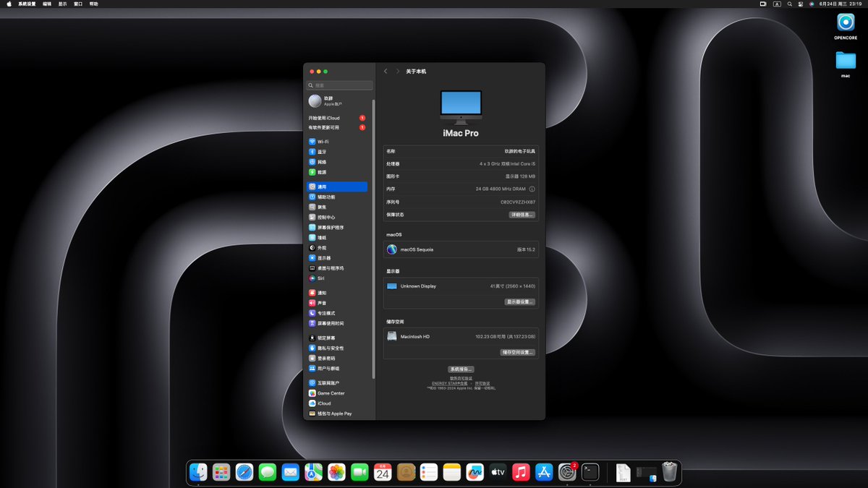This screenshot has width=868, height=488.
Task: Open the 窗口 menu
Action: click(x=78, y=4)
